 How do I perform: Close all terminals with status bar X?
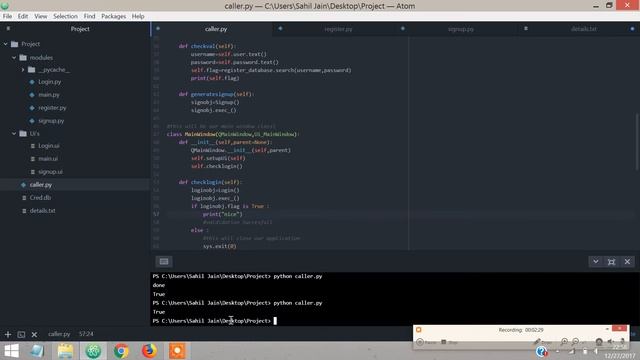(34, 335)
